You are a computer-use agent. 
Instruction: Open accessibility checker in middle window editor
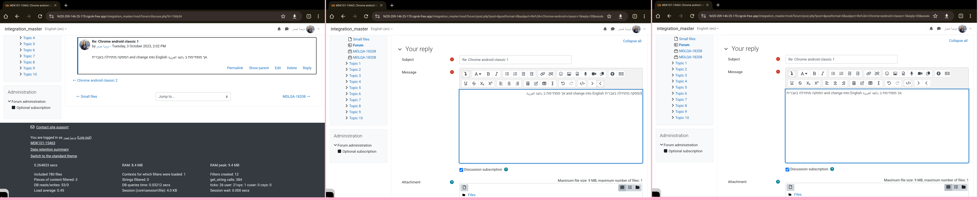click(612, 74)
